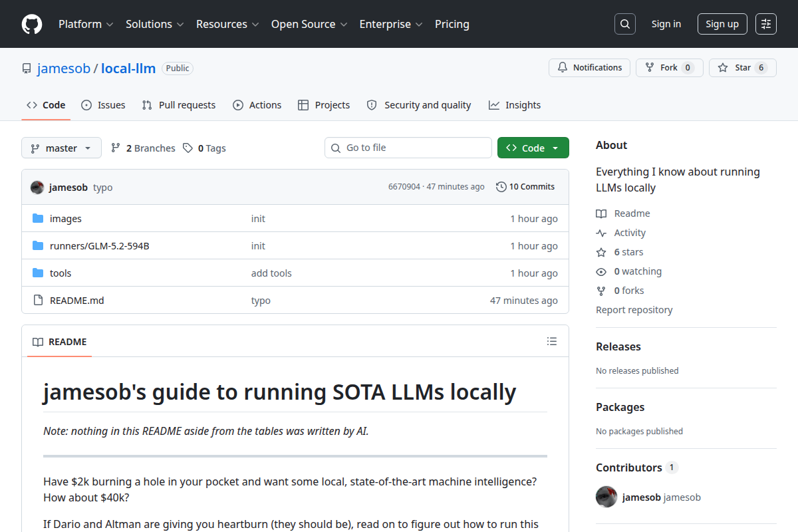Image resolution: width=798 pixels, height=532 pixels.
Task: Open jamesob owner profile link
Action: coord(63,68)
